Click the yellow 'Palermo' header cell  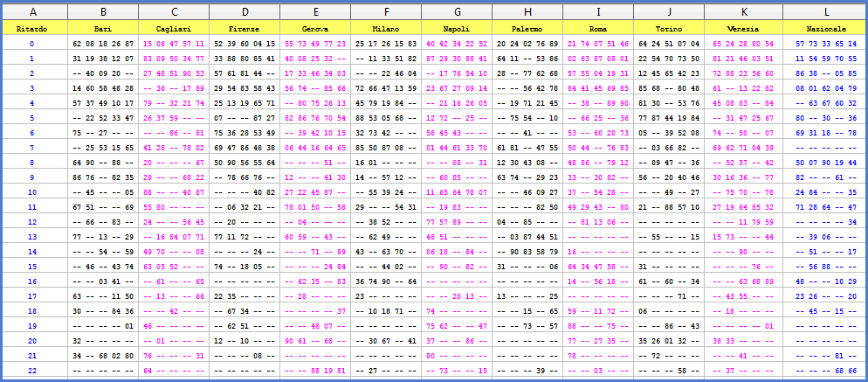[x=527, y=28]
